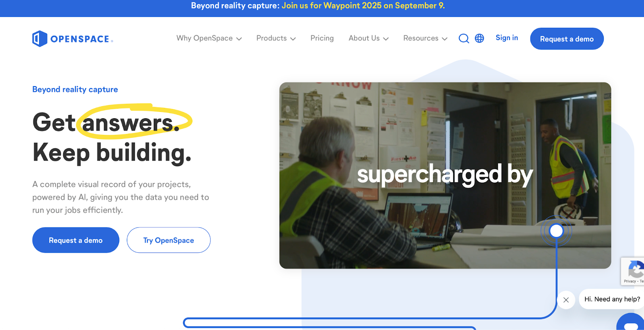Viewport: 644px width, 330px height.
Task: Click the Beyond reality capture heading
Action: [x=75, y=89]
